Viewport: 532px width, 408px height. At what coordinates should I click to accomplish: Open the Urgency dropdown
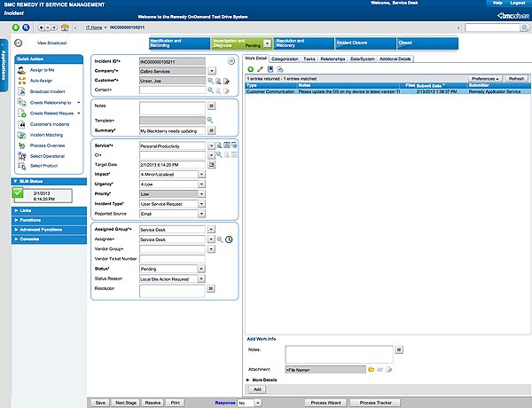201,184
